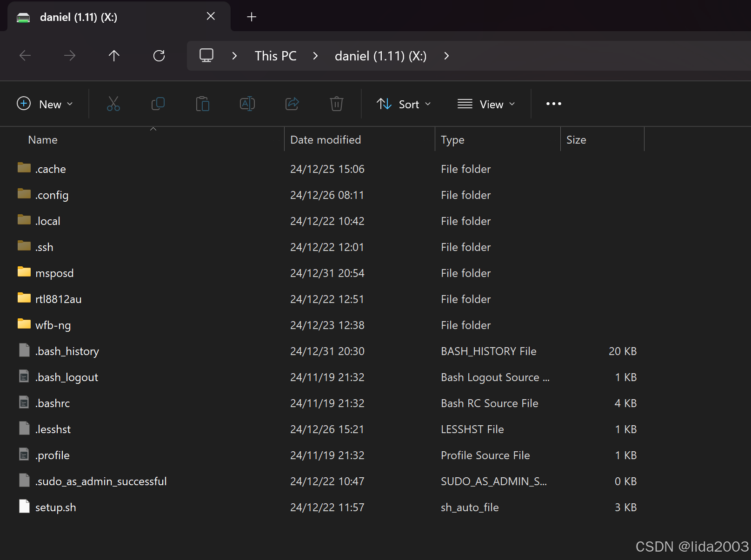Select the .lesshst file name
Image resolution: width=751 pixels, height=560 pixels.
pos(53,429)
